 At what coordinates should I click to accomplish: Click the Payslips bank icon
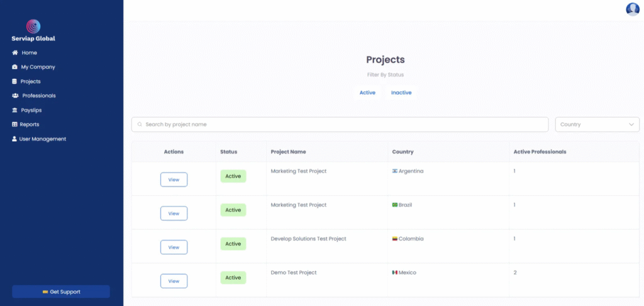coord(15,110)
